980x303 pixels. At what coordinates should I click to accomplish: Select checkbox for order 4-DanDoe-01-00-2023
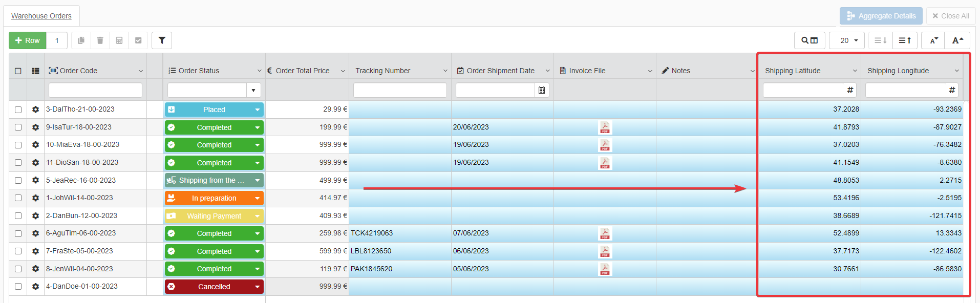[x=18, y=287]
